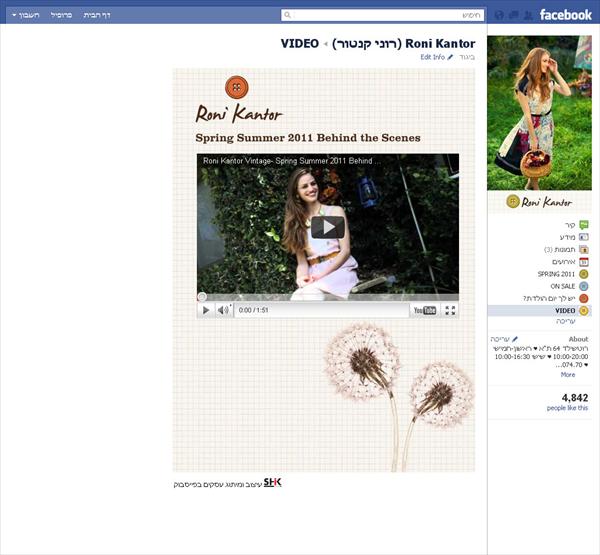
Task: Click the Edit Info link
Action: (x=432, y=57)
